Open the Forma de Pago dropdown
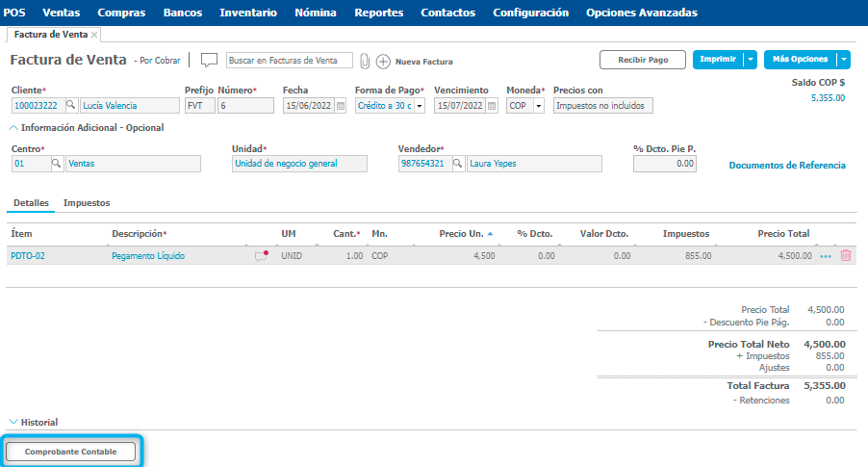The height and width of the screenshot is (467, 868). 420,106
